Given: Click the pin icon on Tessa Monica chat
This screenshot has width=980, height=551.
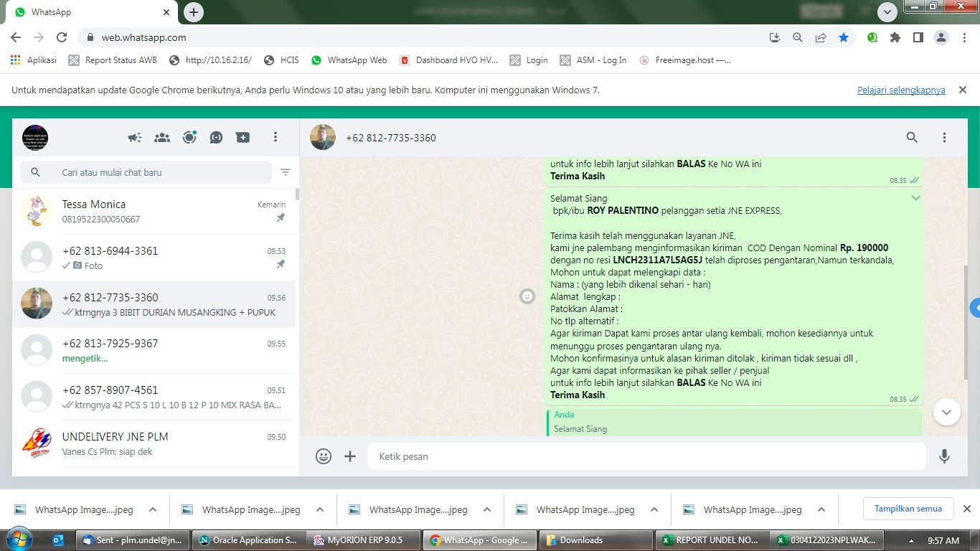Looking at the screenshot, I should 281,218.
